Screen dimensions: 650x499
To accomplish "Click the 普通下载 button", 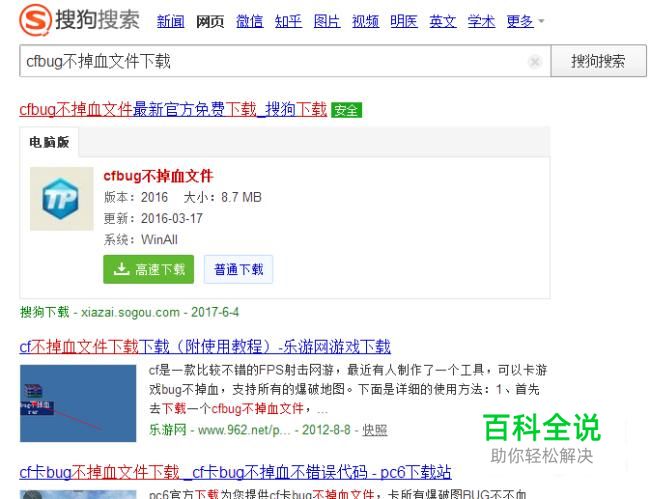I will tap(238, 269).
